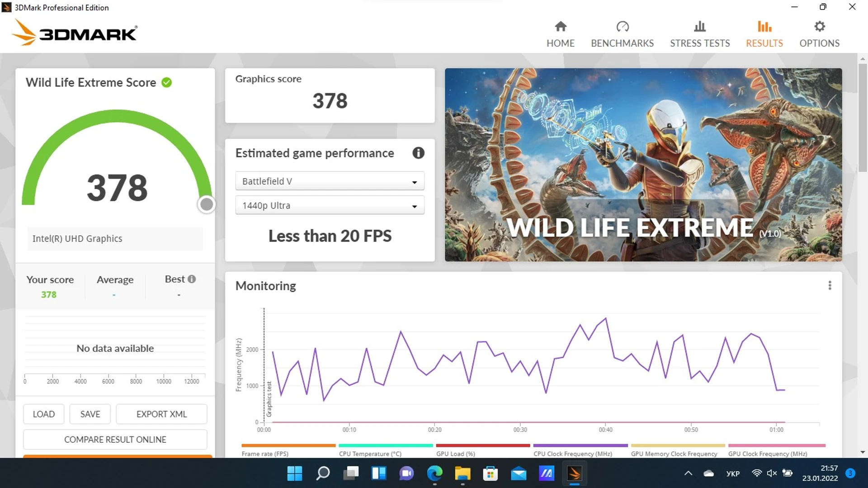Expand the 1440p Ultra resolution dropdown
Viewport: 868px width, 488px height.
[330, 205]
